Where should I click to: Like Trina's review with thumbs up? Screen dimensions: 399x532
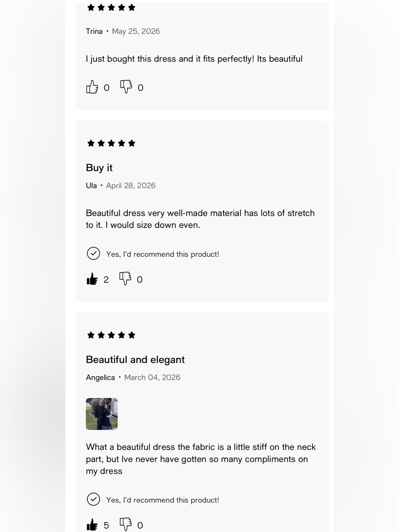(x=92, y=87)
